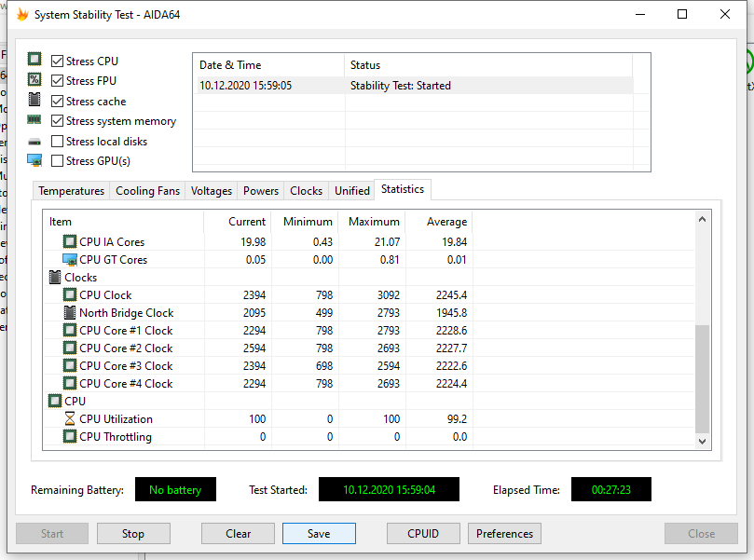The height and width of the screenshot is (560, 754).
Task: Go to the Powers tab
Action: 261,191
